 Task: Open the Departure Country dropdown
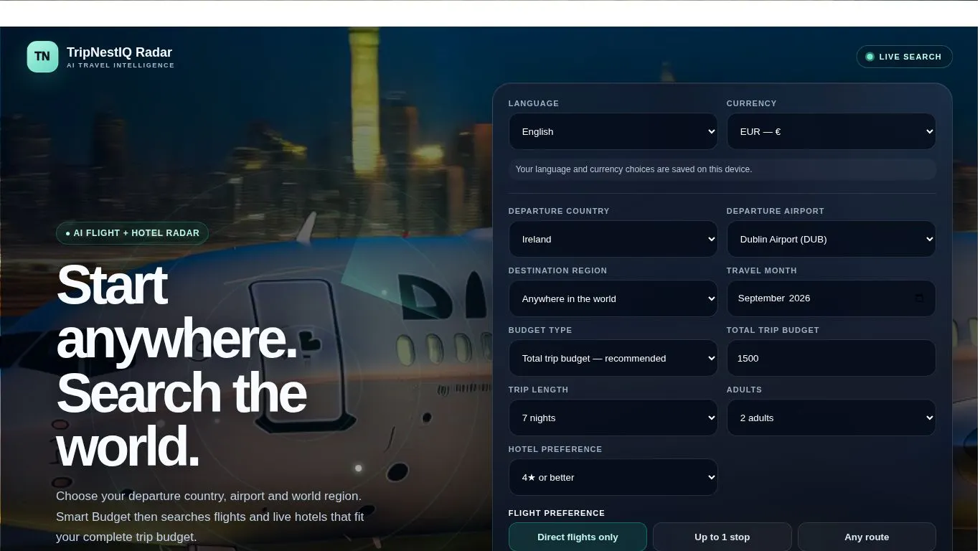[x=613, y=239]
